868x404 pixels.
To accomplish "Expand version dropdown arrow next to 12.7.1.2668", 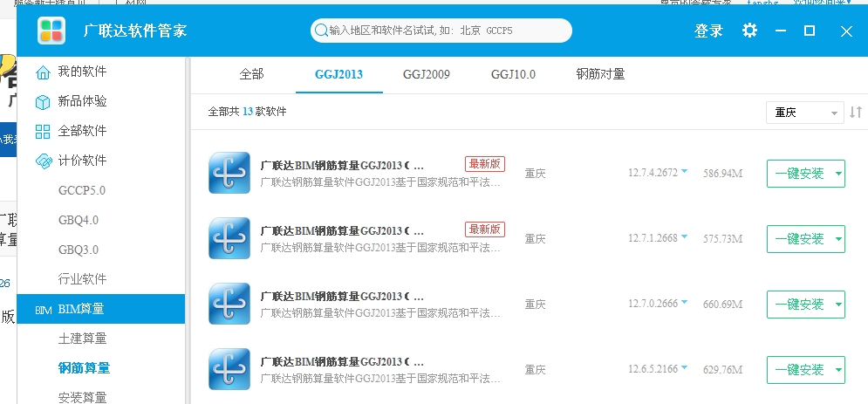I will [684, 236].
